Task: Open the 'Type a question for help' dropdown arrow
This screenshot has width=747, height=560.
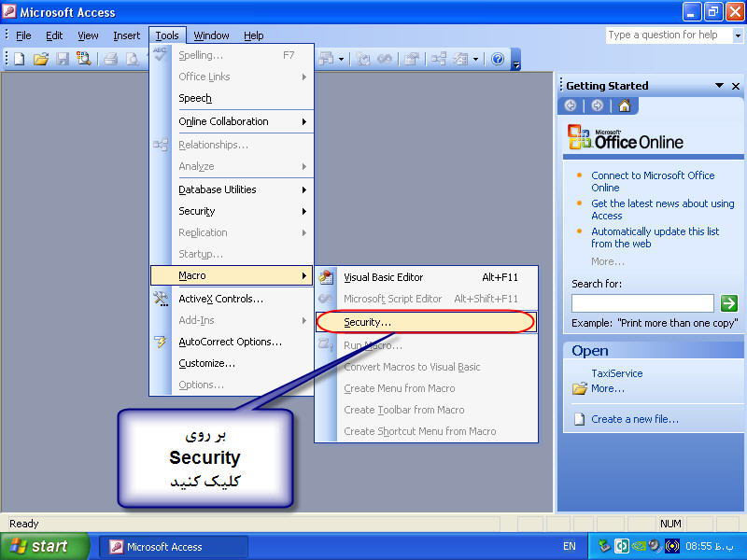Action: click(x=738, y=35)
